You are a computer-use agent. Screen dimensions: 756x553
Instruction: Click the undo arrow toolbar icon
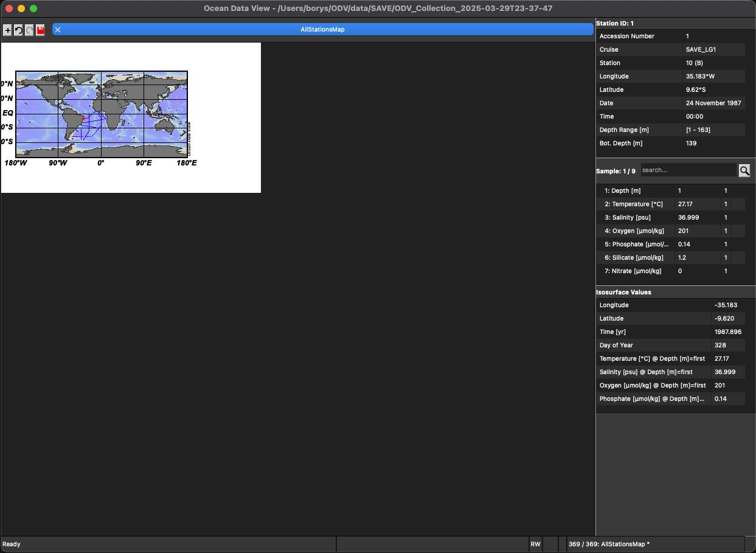pos(18,30)
